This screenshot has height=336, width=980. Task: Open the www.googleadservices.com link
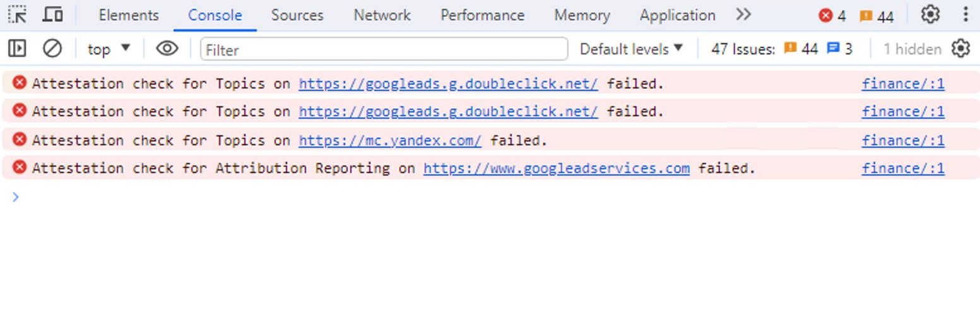[556, 168]
